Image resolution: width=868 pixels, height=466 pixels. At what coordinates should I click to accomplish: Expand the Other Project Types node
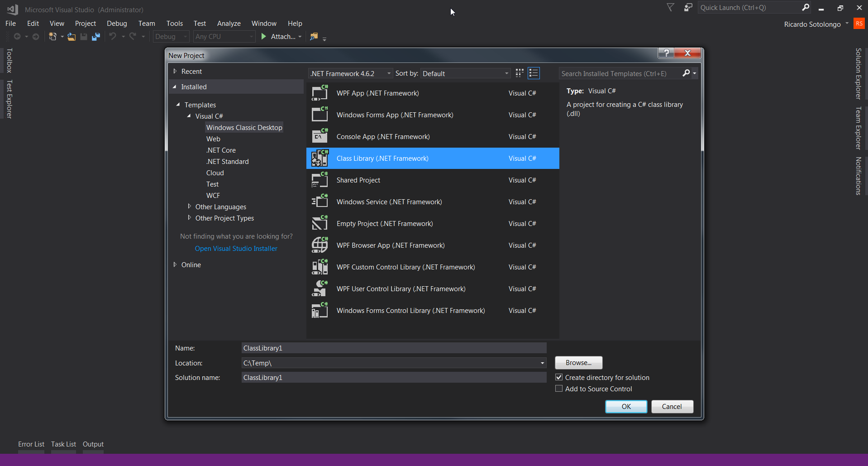(x=189, y=218)
